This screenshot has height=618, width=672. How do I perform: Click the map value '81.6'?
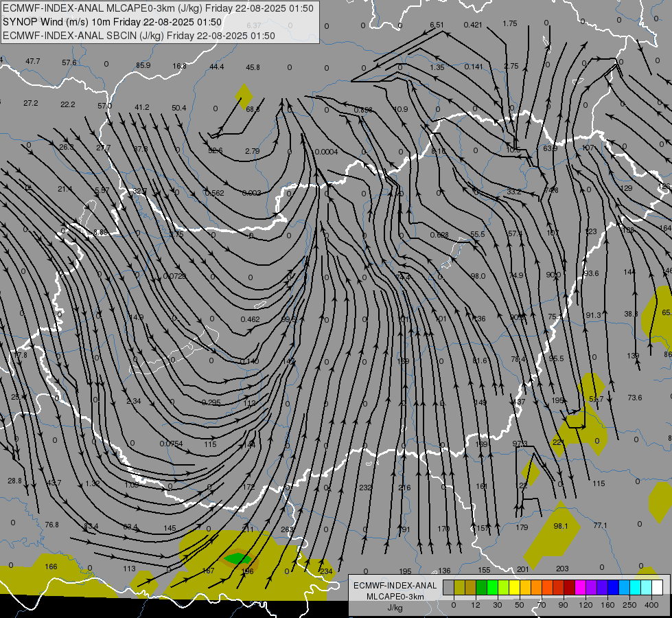tap(480, 360)
